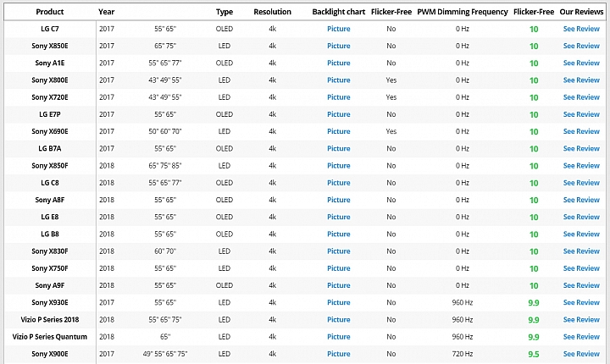Open the Picture link for LG C8
610x364 pixels.
point(338,183)
